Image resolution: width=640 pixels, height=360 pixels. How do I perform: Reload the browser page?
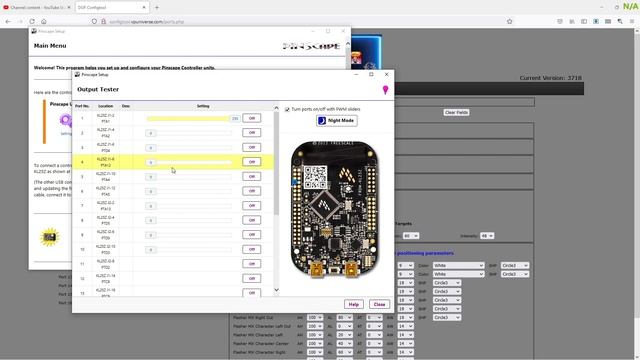32,21
